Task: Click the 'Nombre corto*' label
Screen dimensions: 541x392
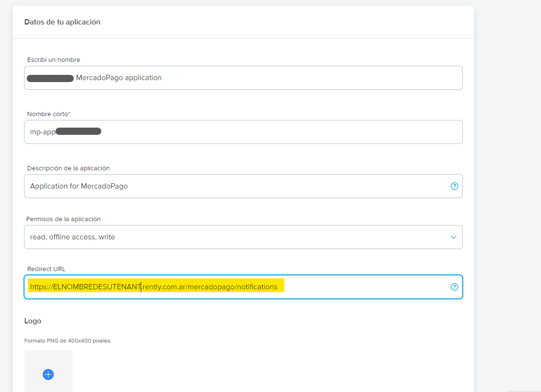Action: 48,114
